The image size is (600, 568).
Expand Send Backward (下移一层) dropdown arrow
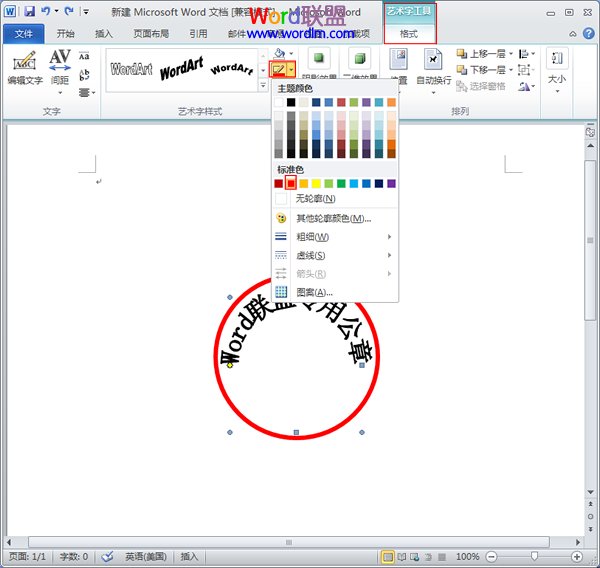(x=511, y=70)
